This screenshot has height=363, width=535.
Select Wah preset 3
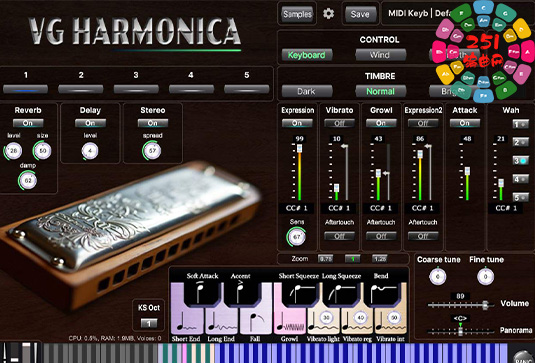point(521,160)
